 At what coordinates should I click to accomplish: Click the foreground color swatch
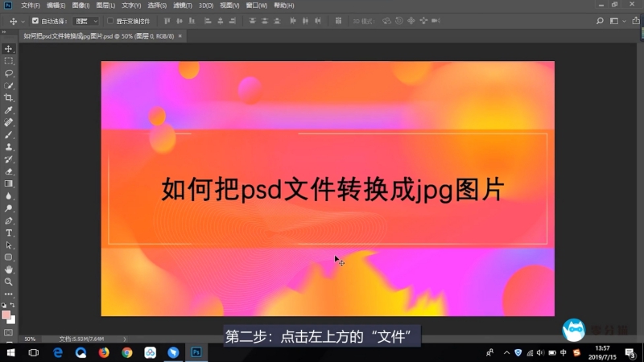[6, 315]
